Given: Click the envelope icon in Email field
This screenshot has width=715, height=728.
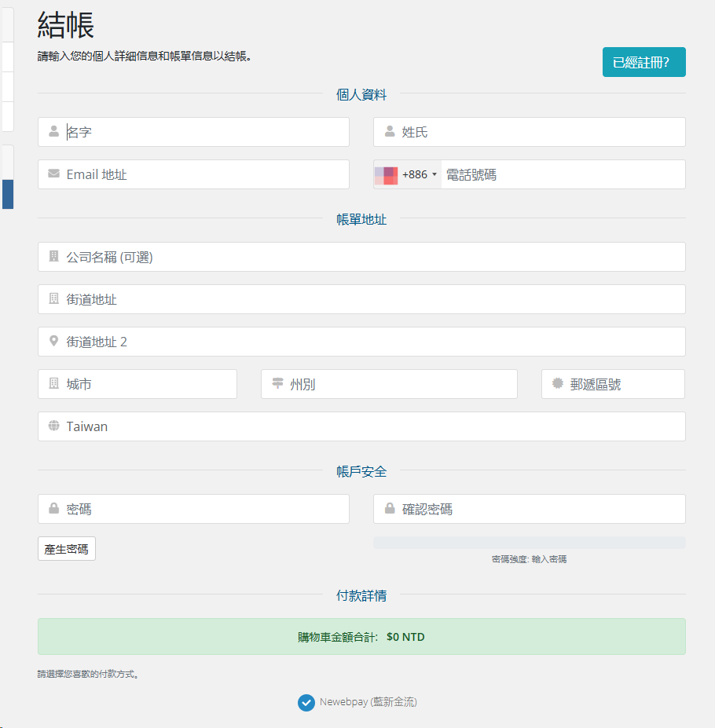Looking at the screenshot, I should click(x=53, y=174).
